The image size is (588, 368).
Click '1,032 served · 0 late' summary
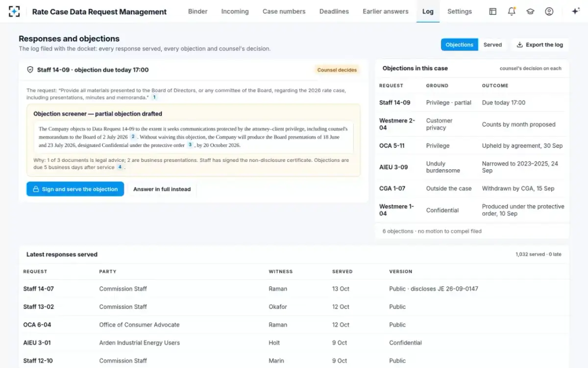click(539, 255)
